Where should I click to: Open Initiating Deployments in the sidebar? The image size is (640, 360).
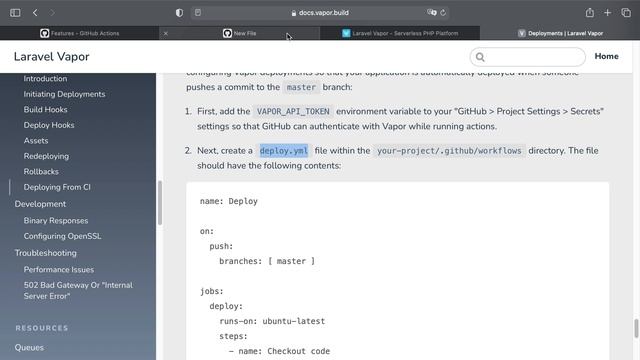coord(64,94)
